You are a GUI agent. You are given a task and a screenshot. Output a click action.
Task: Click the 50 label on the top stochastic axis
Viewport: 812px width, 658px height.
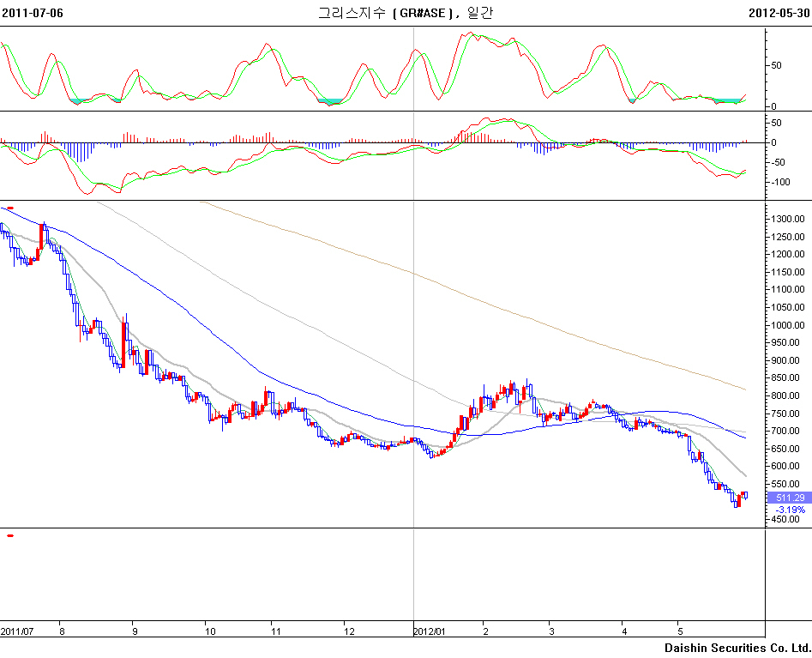tap(776, 65)
